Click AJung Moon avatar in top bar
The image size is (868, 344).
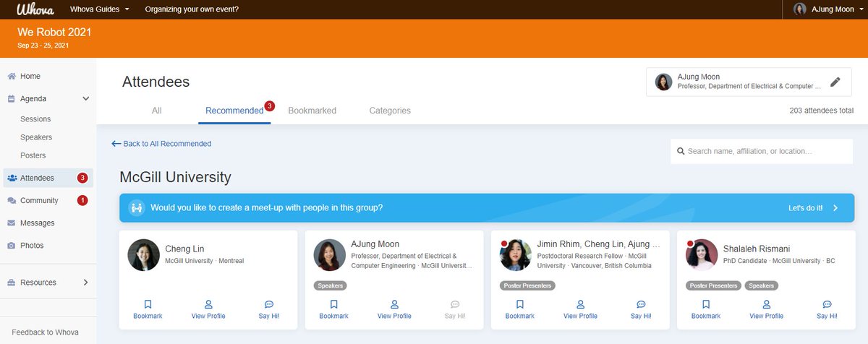(x=799, y=9)
